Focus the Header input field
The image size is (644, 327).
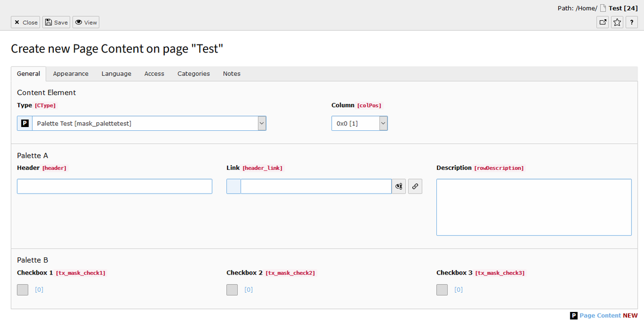click(x=115, y=186)
